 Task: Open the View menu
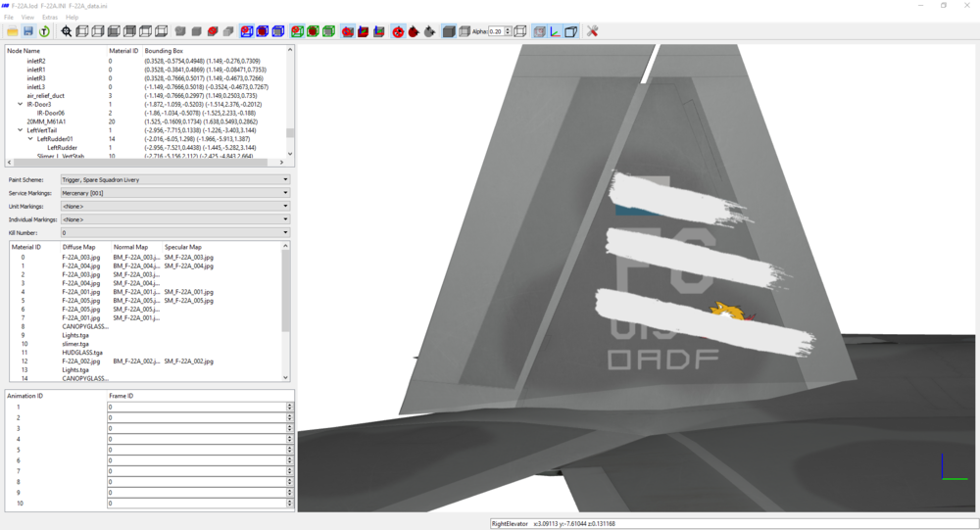tap(27, 17)
